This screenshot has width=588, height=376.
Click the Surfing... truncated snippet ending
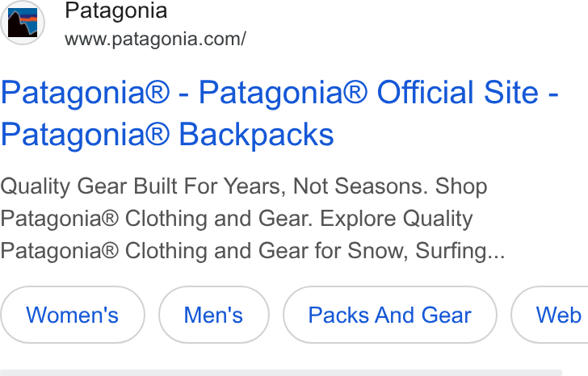[x=460, y=251]
